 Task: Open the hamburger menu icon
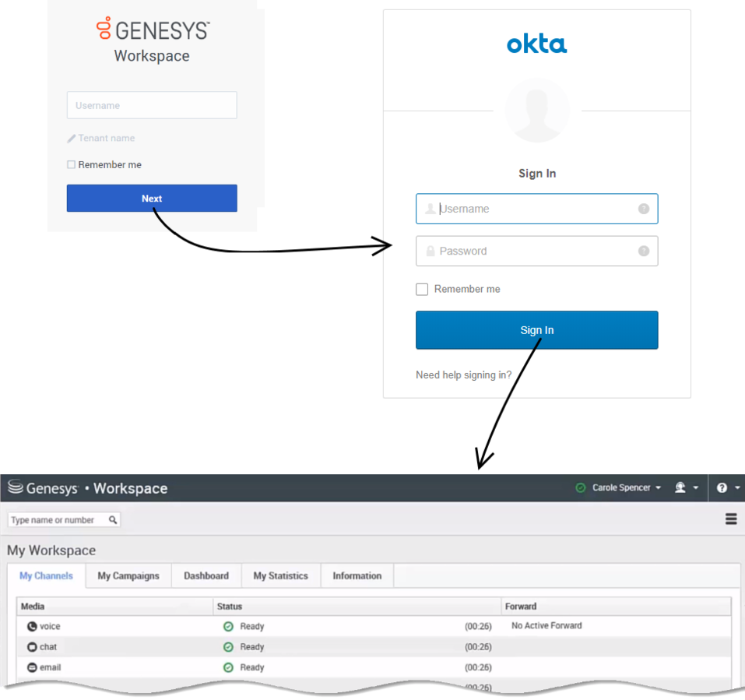[x=731, y=519]
